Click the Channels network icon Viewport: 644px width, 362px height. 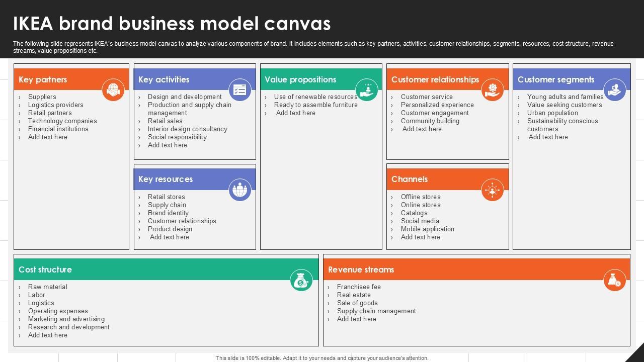(493, 190)
